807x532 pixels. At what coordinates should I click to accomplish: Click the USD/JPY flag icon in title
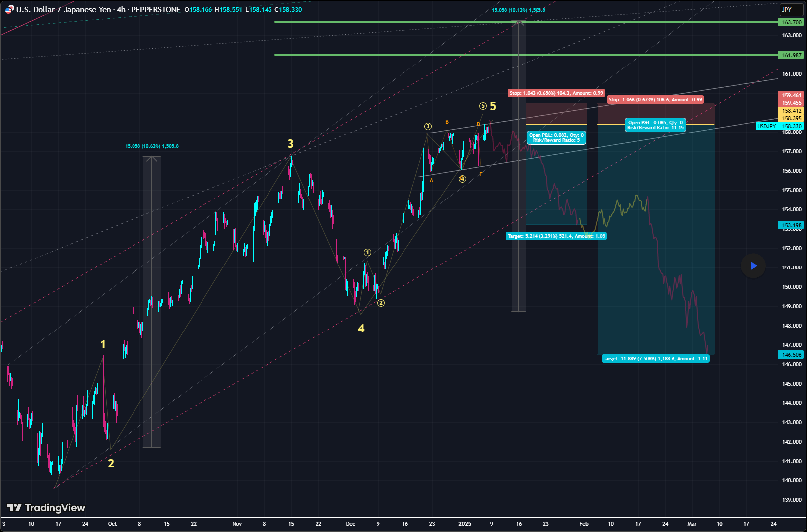click(x=9, y=10)
